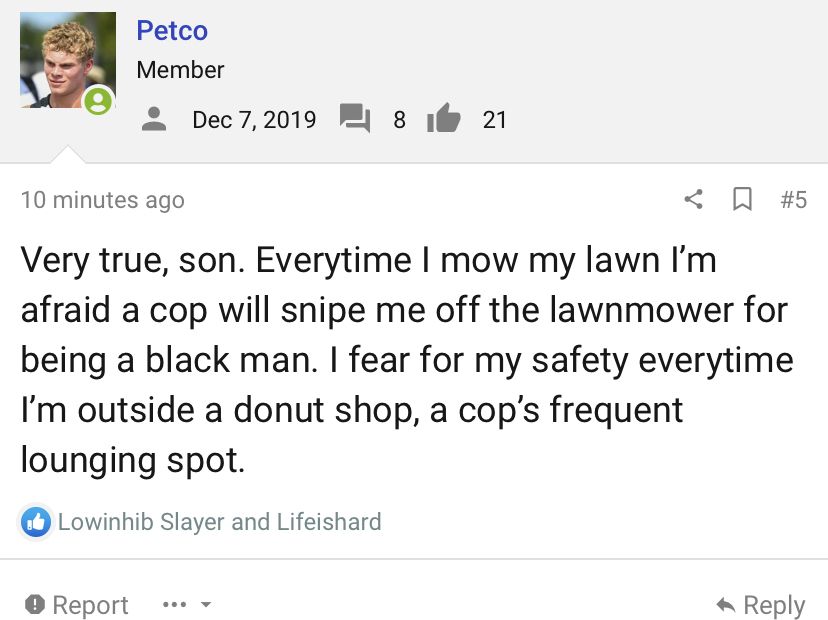The width and height of the screenshot is (828, 620).
Task: Click the blue like reaction icon
Action: pyautogui.click(x=36, y=522)
